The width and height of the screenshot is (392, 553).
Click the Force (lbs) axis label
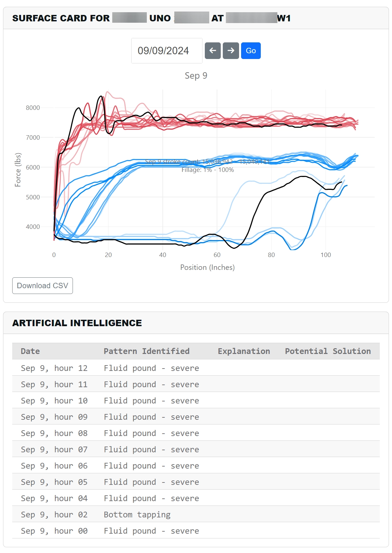click(18, 170)
